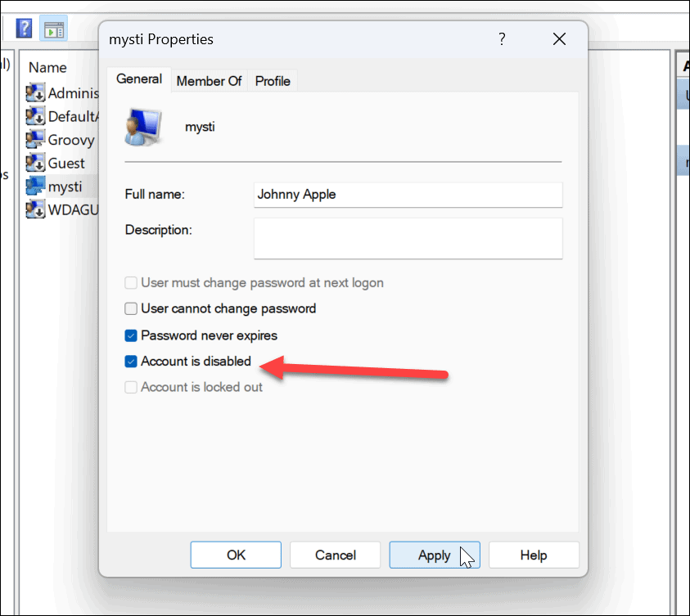
Task: Click the mysti user icon in the list
Action: (35, 186)
